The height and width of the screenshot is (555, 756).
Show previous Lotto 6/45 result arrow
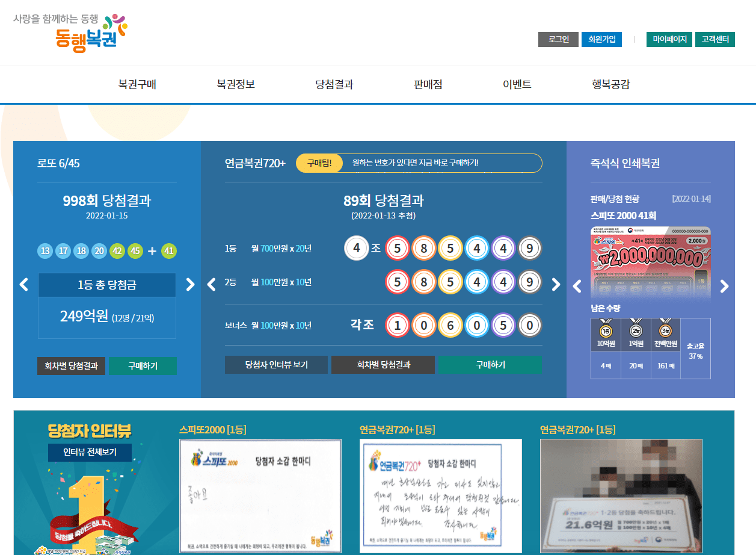(x=24, y=284)
